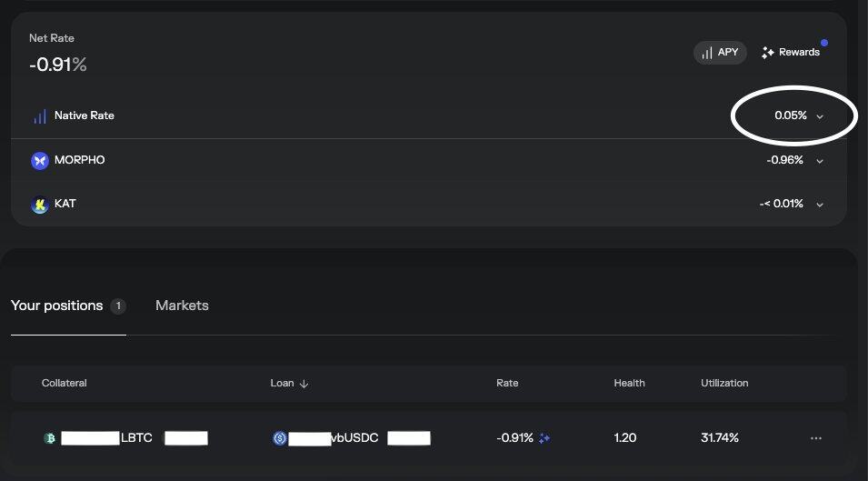868x481 pixels.
Task: Click the Collateral column header
Action: coord(65,384)
